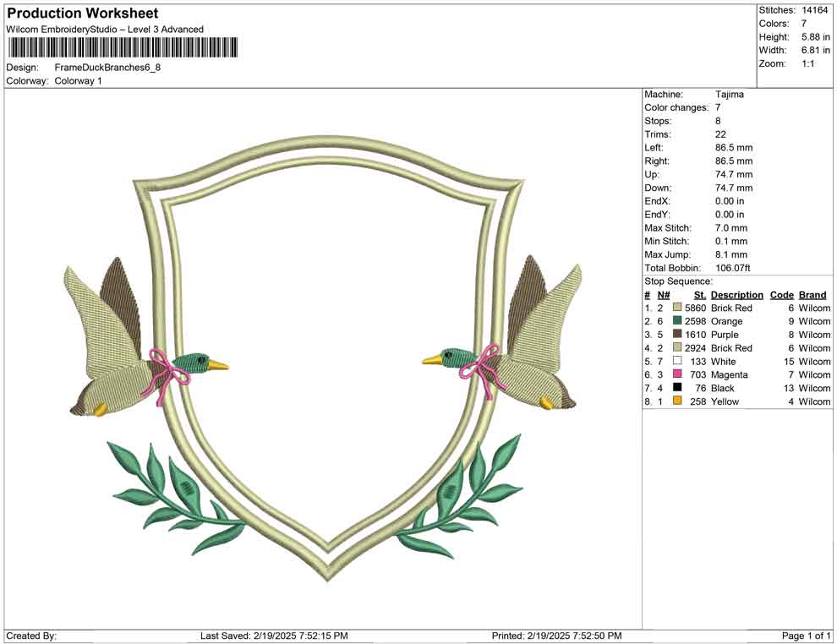Select the Magenta 703 thread chip
This screenshot has height=644, width=837.
676,374
